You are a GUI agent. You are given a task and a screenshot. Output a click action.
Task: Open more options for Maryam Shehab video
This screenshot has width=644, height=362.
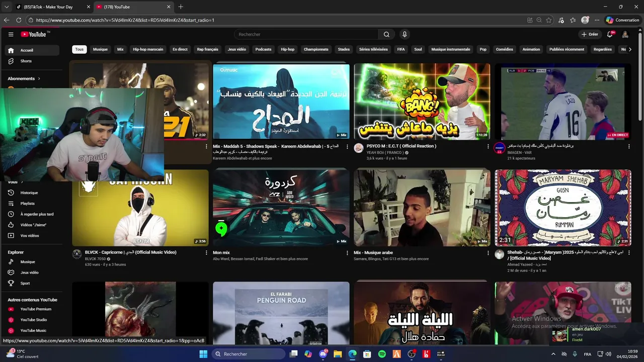628,253
